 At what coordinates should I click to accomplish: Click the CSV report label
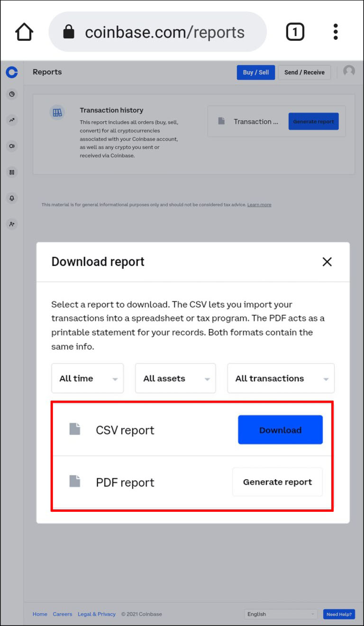coord(125,430)
